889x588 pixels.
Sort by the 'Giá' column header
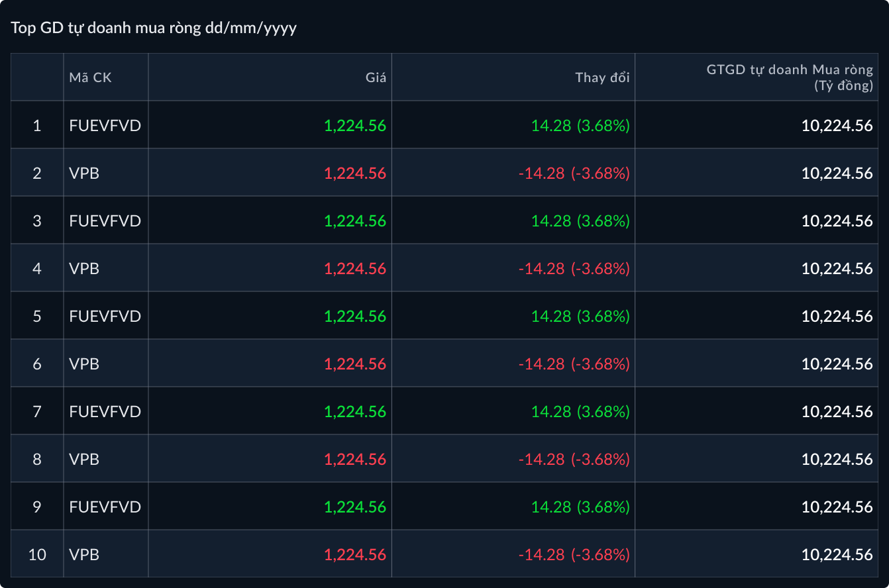pos(376,77)
